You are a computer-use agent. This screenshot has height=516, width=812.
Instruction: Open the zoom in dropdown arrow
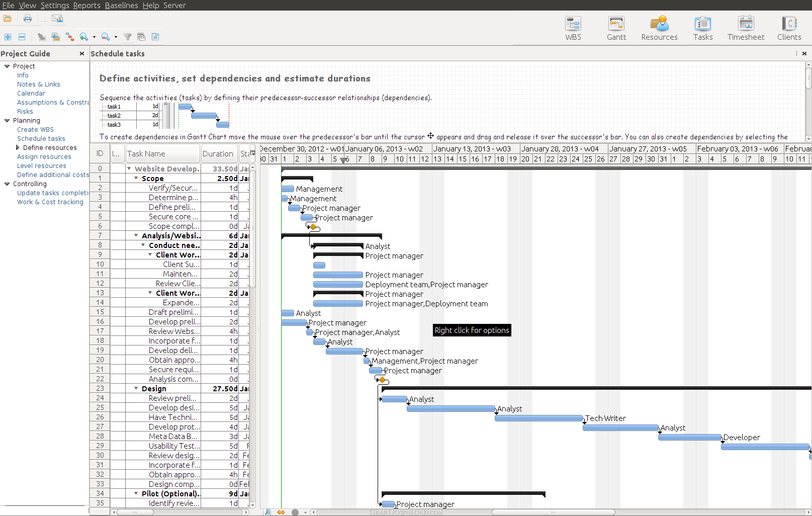point(94,37)
